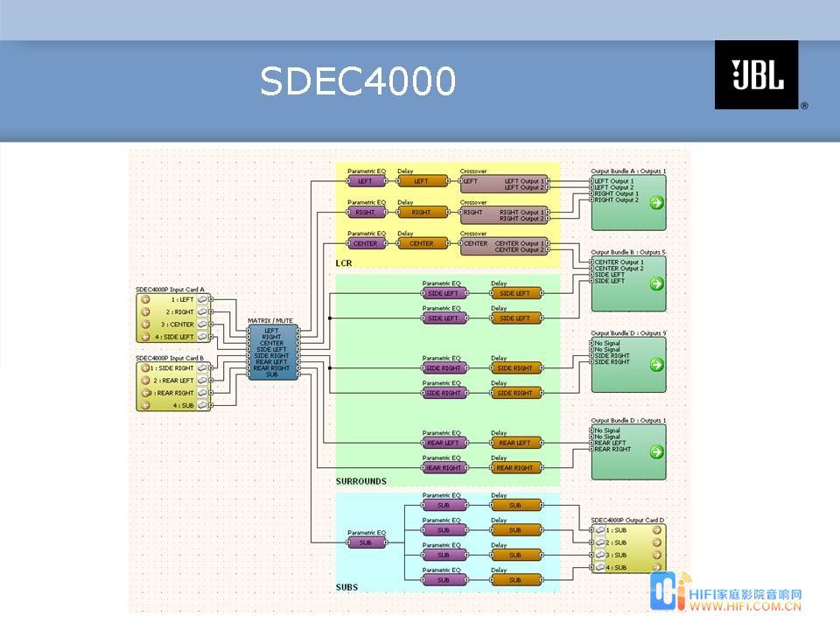
Task: Click the cloud icon next to 2 : RIGHT input
Action: (203, 312)
